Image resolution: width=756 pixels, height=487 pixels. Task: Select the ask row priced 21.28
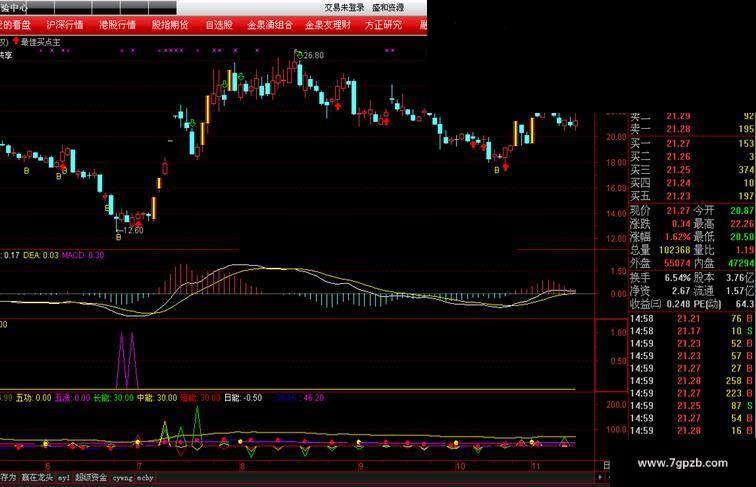[692, 129]
